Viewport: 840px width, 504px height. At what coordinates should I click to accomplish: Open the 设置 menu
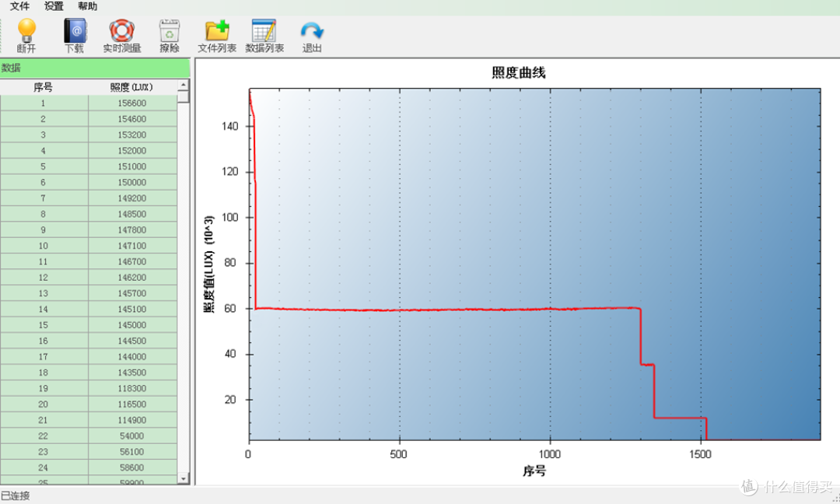pyautogui.click(x=54, y=6)
